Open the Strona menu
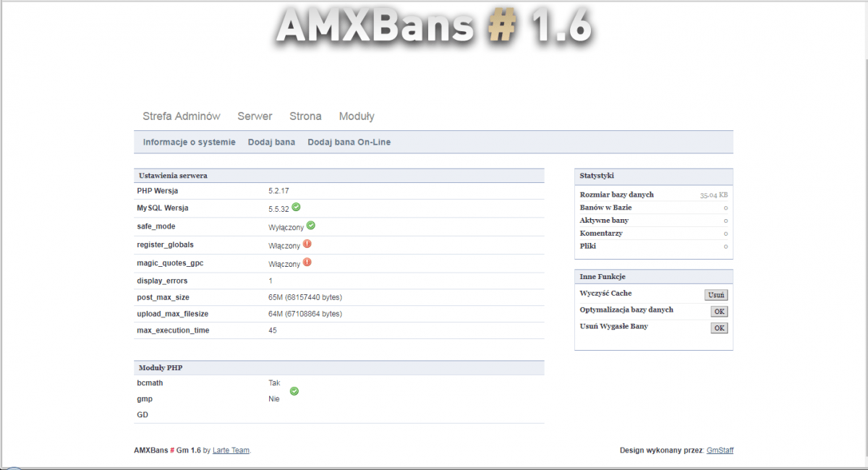The height and width of the screenshot is (470, 868). point(305,116)
